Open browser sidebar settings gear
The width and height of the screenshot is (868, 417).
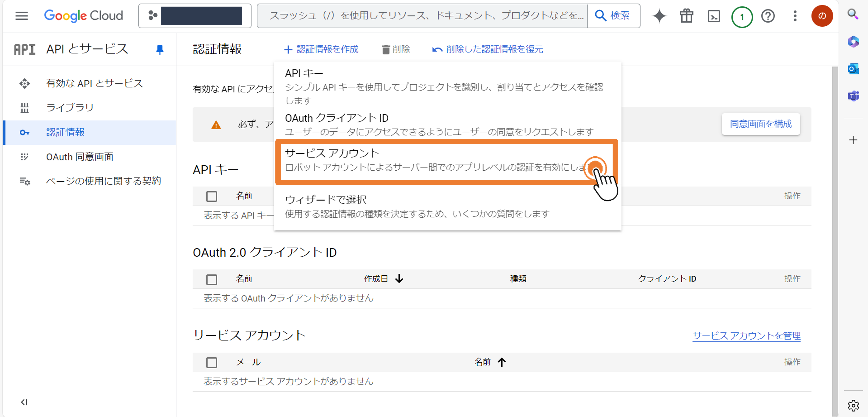[x=853, y=405]
